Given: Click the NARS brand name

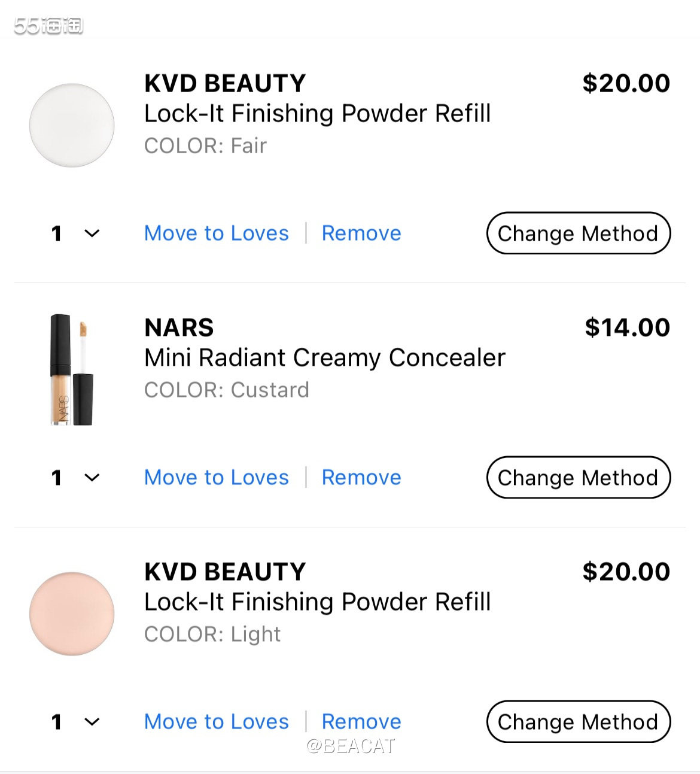Looking at the screenshot, I should [x=179, y=328].
